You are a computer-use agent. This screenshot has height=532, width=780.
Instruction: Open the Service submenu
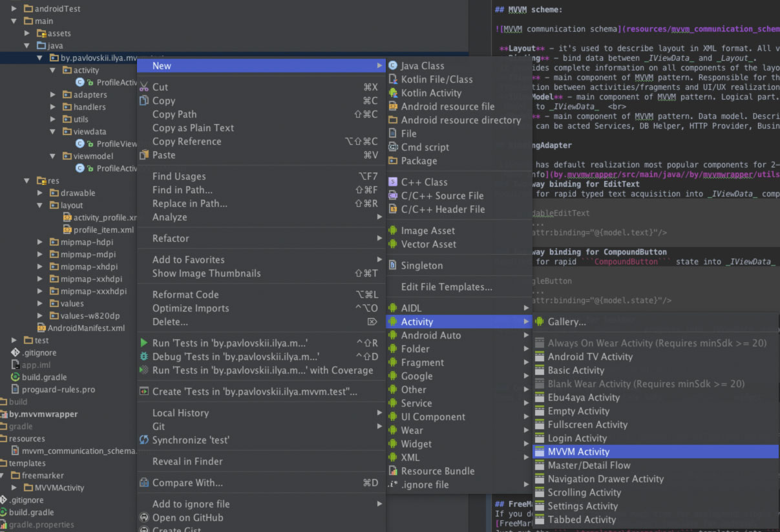pyautogui.click(x=459, y=403)
